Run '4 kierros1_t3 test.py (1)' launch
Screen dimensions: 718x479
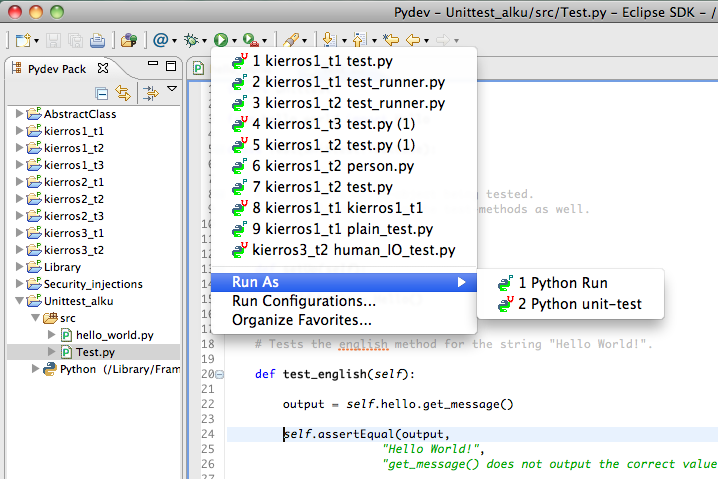[343, 124]
